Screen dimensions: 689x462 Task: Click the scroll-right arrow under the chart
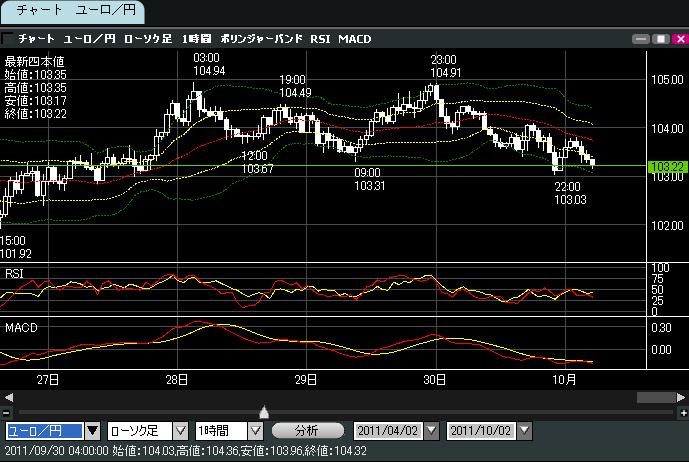click(680, 397)
